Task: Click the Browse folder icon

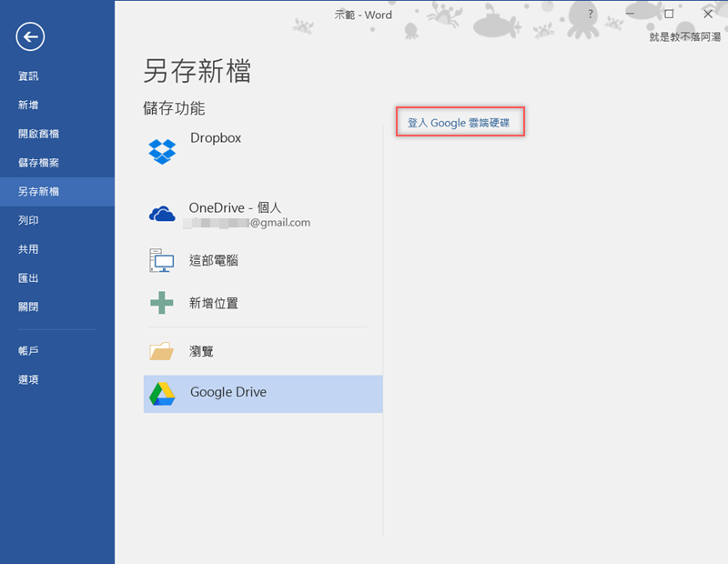Action: click(162, 351)
